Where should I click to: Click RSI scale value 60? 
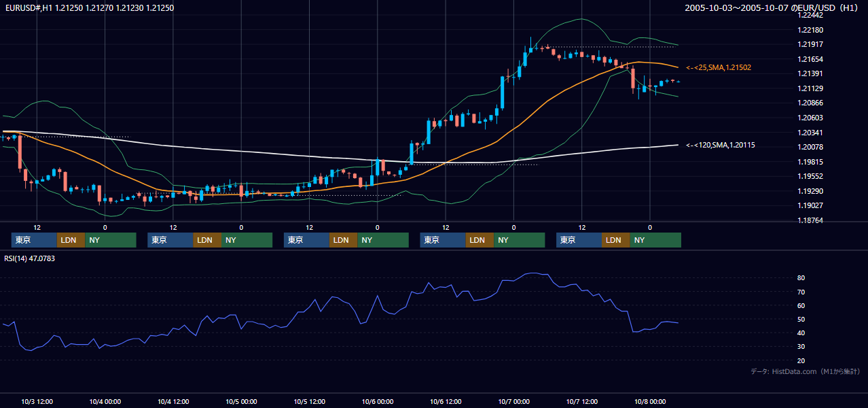pos(801,305)
